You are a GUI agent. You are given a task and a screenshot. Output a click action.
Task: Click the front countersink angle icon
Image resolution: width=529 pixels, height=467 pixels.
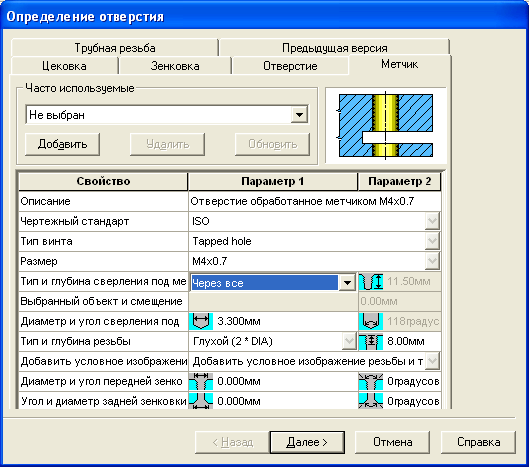coord(371,381)
